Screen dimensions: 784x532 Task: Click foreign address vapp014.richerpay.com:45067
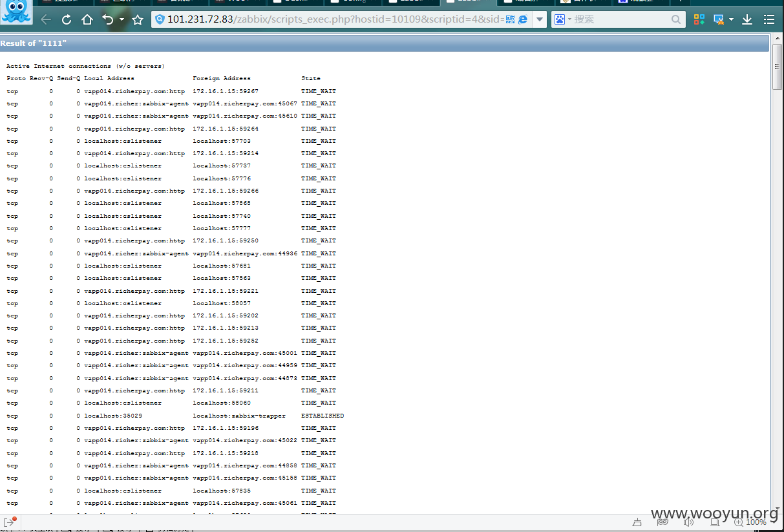pyautogui.click(x=245, y=103)
